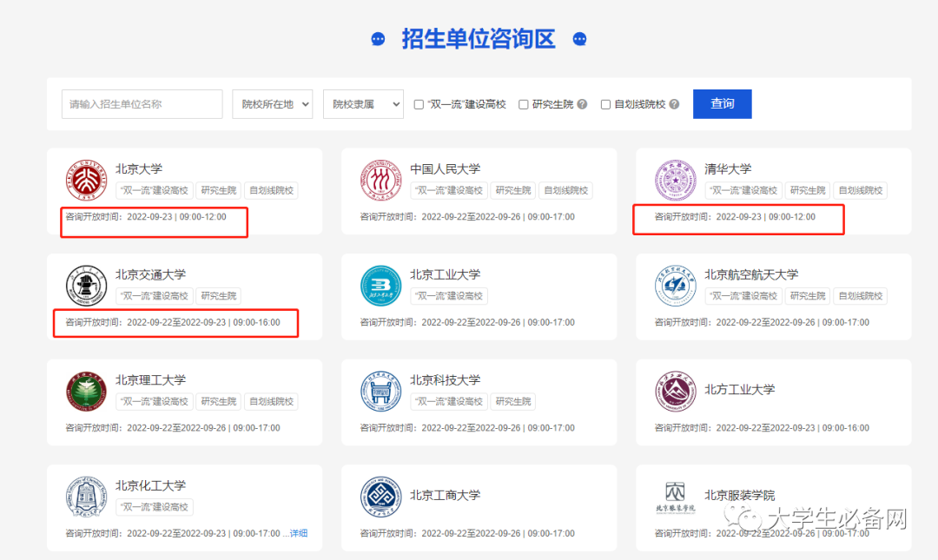
Task: Select the 北京化工大学 title
Action: (x=151, y=486)
